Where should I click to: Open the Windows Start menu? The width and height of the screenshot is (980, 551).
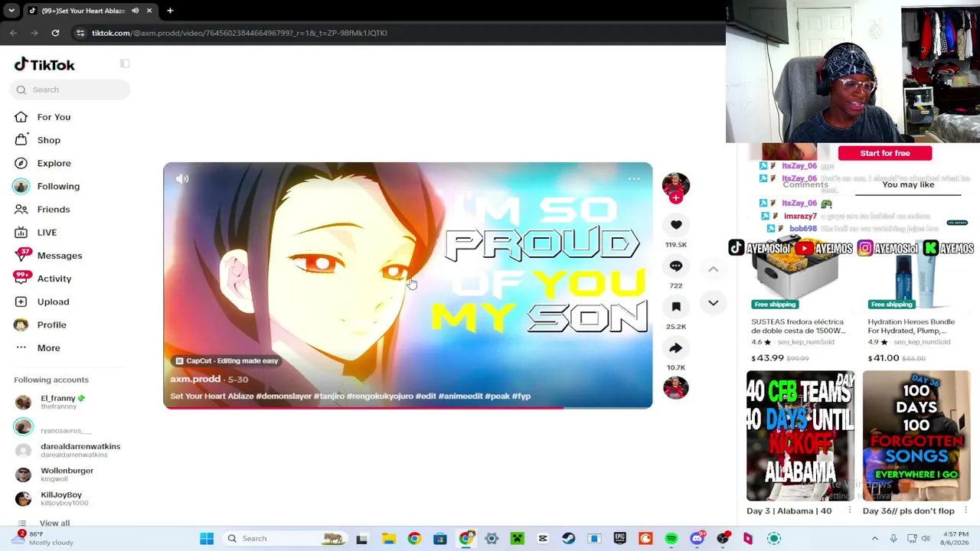click(207, 539)
